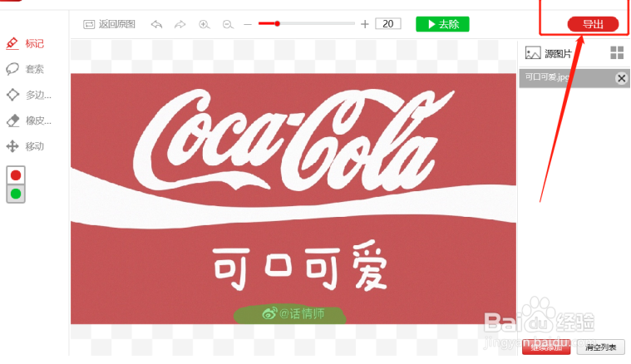The width and height of the screenshot is (631, 364).
Task: Remove 可口可爱.jpg from the list
Action: click(621, 78)
